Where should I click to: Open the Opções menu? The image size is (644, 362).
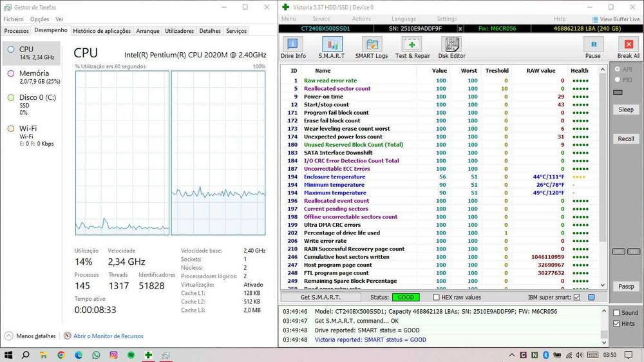[x=39, y=19]
